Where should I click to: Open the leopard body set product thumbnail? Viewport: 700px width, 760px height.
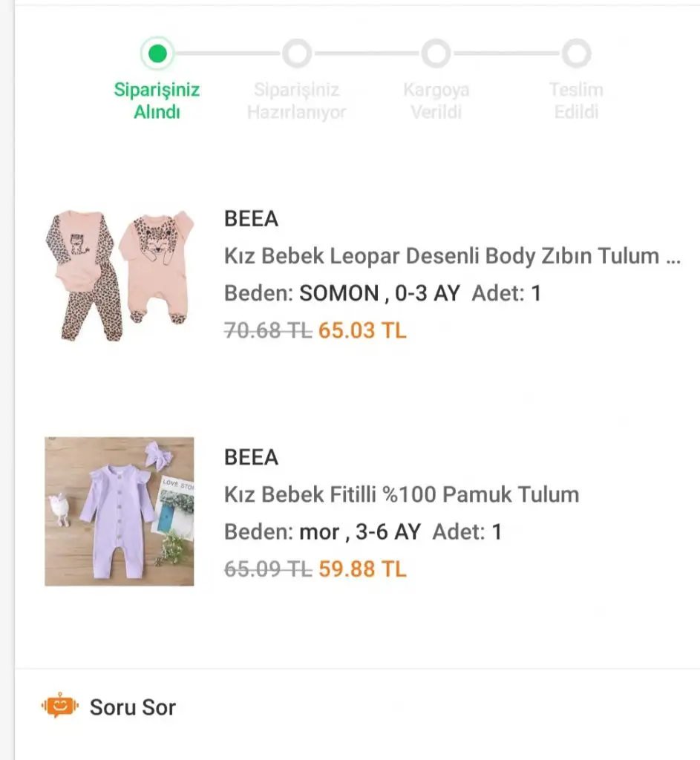(119, 274)
